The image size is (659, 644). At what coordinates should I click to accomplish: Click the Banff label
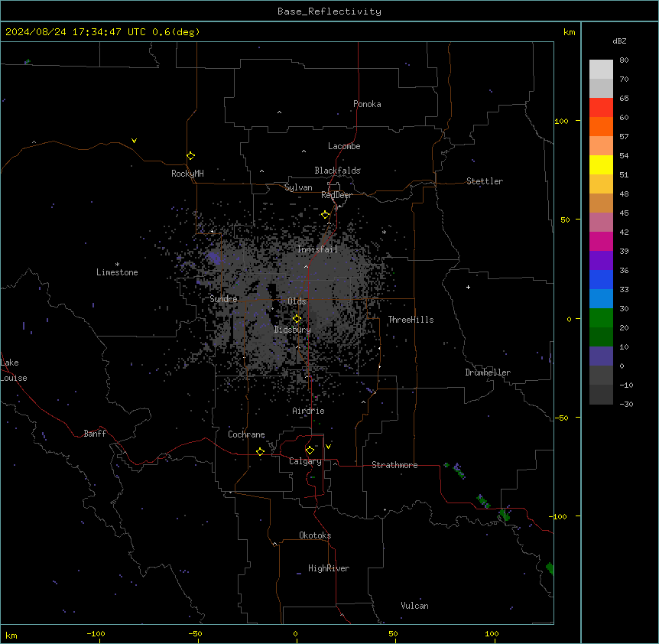pyautogui.click(x=95, y=434)
